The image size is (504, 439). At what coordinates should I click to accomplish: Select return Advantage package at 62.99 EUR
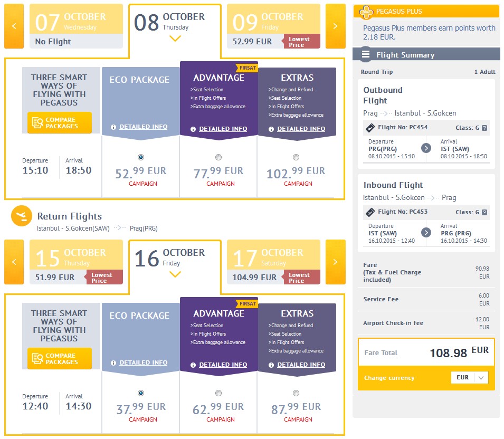point(218,393)
